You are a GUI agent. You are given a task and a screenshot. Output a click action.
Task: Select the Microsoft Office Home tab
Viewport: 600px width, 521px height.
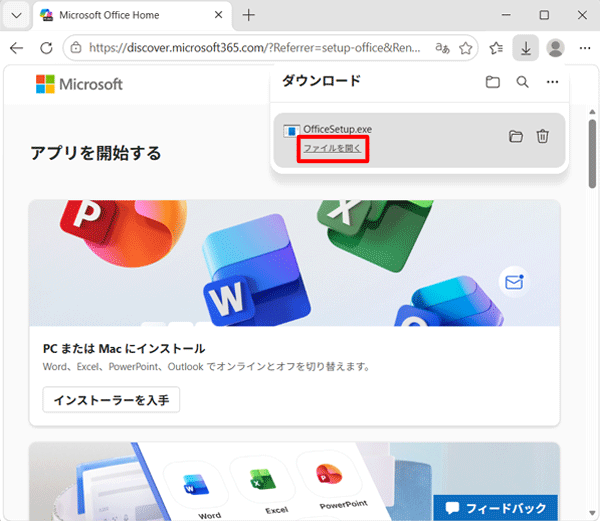point(132,15)
